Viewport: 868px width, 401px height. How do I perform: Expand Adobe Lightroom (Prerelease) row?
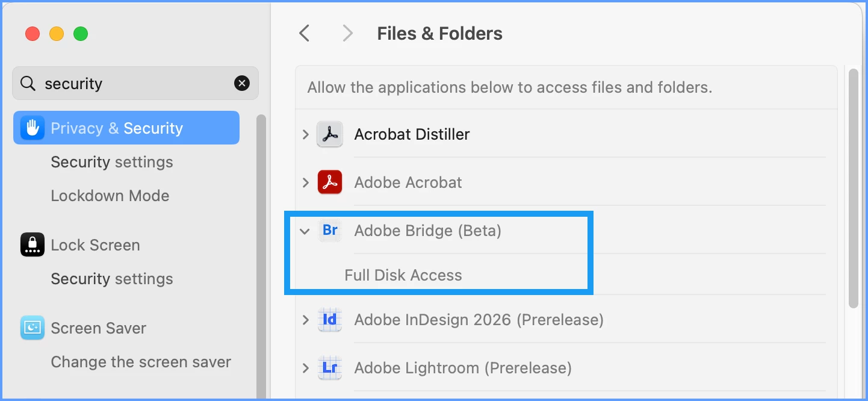point(306,367)
